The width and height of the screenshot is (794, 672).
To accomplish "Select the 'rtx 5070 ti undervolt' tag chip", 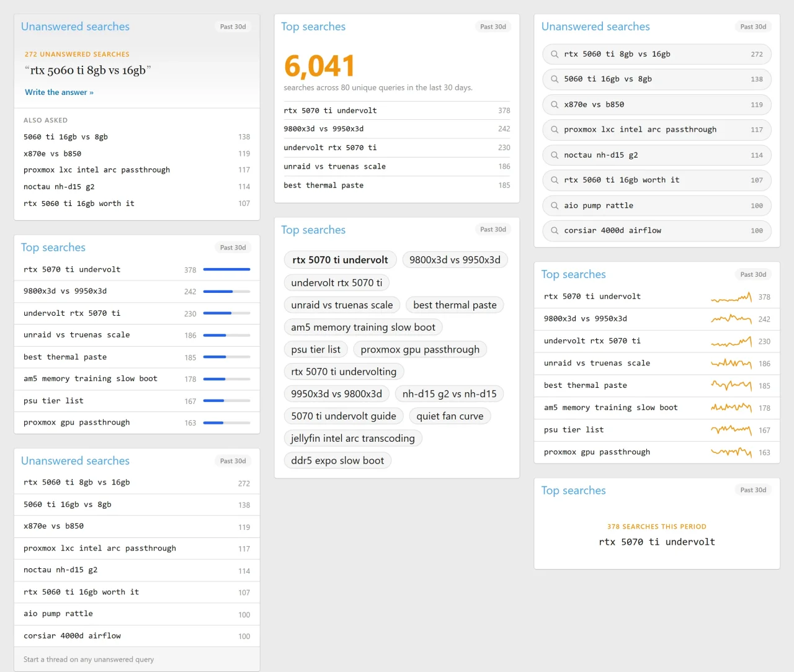I will 340,260.
